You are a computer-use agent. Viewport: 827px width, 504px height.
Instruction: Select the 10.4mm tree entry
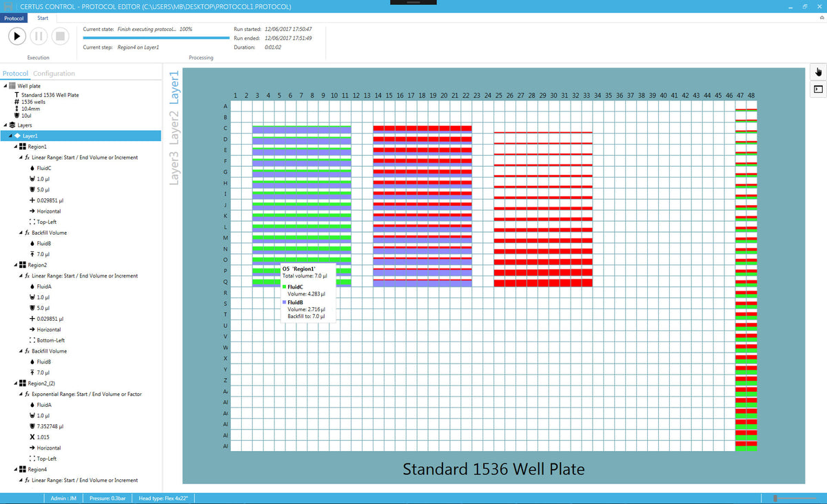30,109
